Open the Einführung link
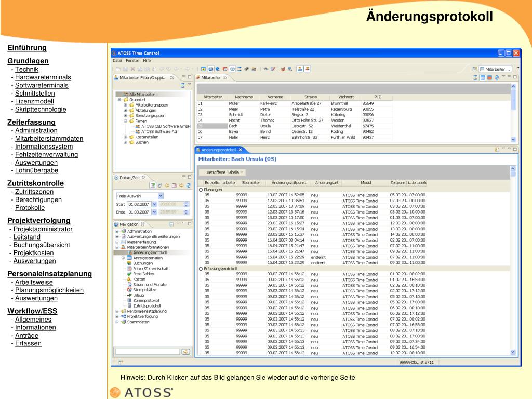The height and width of the screenshot is (399, 532). (x=27, y=47)
